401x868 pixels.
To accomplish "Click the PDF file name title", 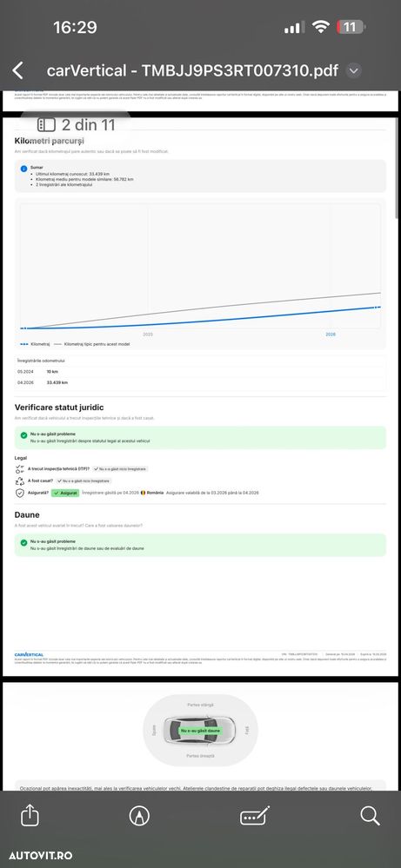I will tap(192, 71).
